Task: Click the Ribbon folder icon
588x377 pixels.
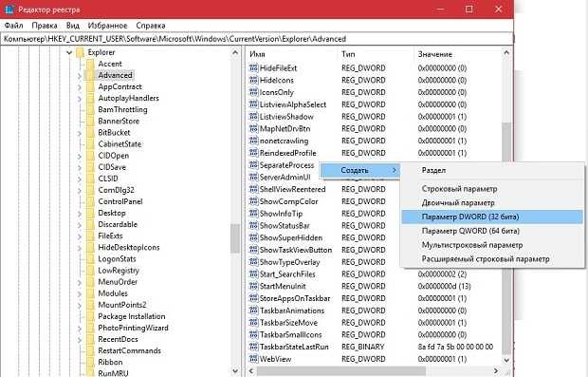Action: 90,362
